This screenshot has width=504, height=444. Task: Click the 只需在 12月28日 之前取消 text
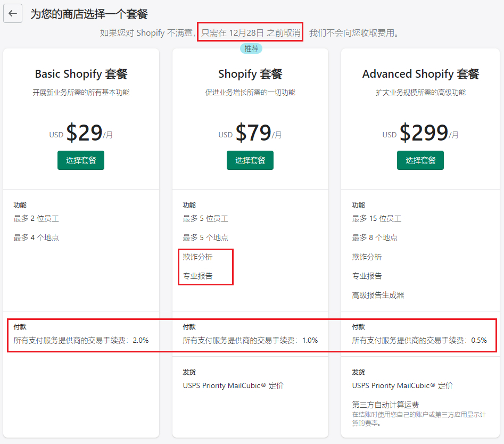251,33
